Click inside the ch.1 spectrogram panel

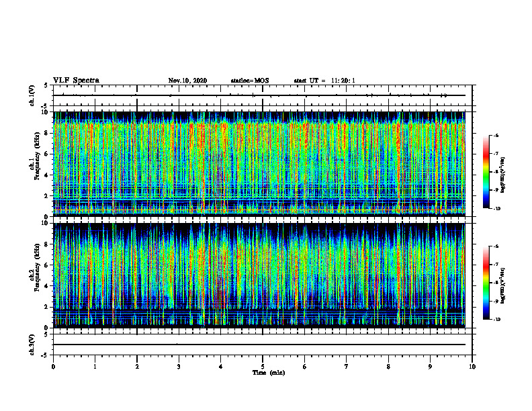[259, 164]
